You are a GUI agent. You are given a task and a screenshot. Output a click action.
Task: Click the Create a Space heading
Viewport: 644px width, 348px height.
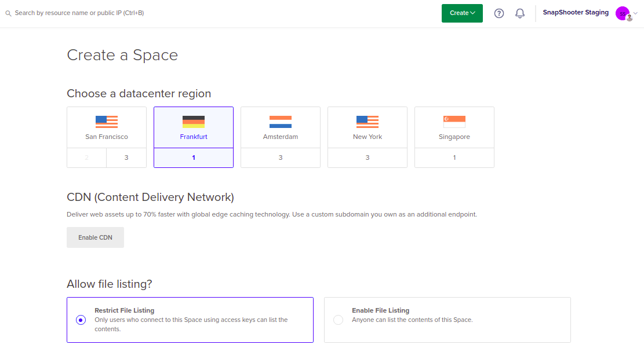[x=122, y=55]
